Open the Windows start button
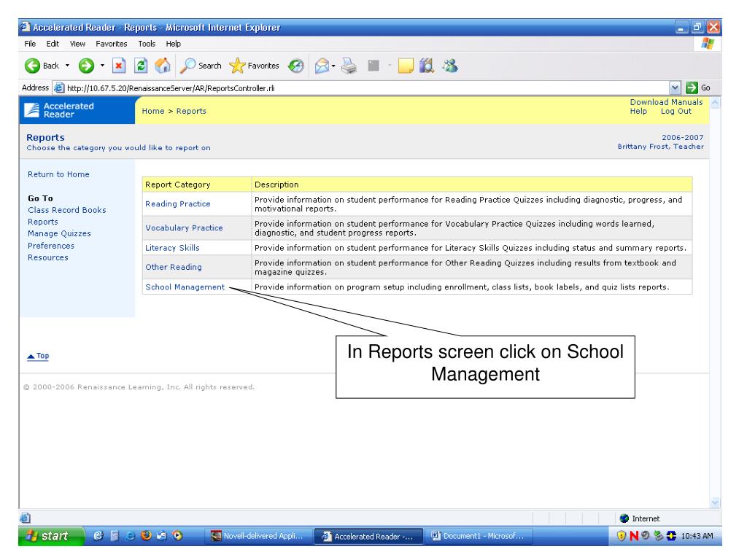The height and width of the screenshot is (560, 747). [52, 536]
